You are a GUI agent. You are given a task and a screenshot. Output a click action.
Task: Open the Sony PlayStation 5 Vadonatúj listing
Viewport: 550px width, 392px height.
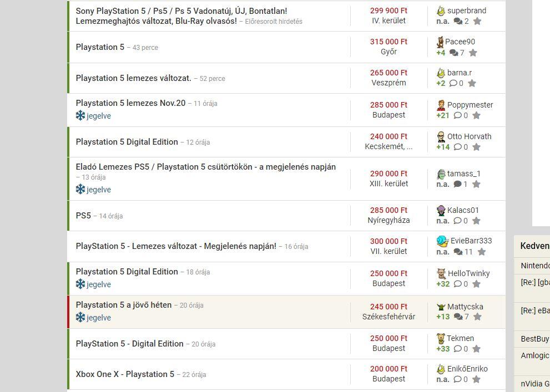coord(181,11)
